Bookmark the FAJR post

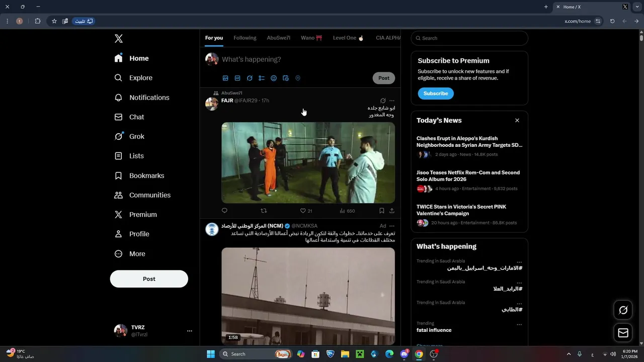click(382, 211)
